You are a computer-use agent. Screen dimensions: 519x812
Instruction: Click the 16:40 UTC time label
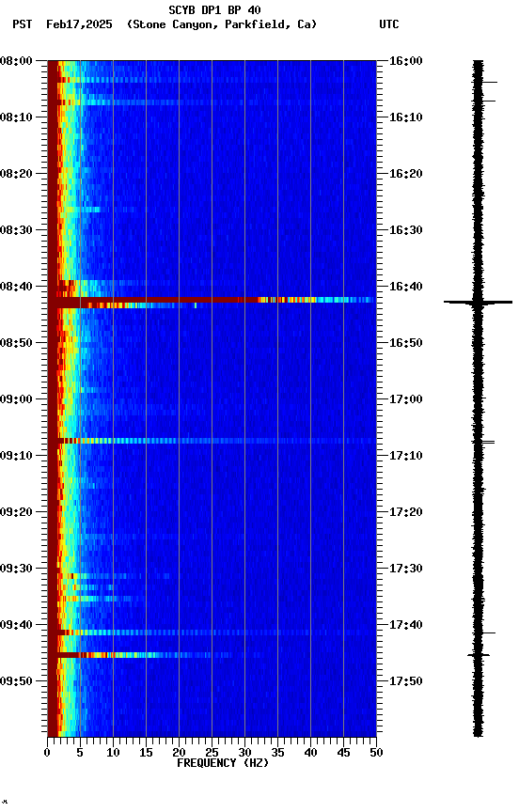[406, 287]
